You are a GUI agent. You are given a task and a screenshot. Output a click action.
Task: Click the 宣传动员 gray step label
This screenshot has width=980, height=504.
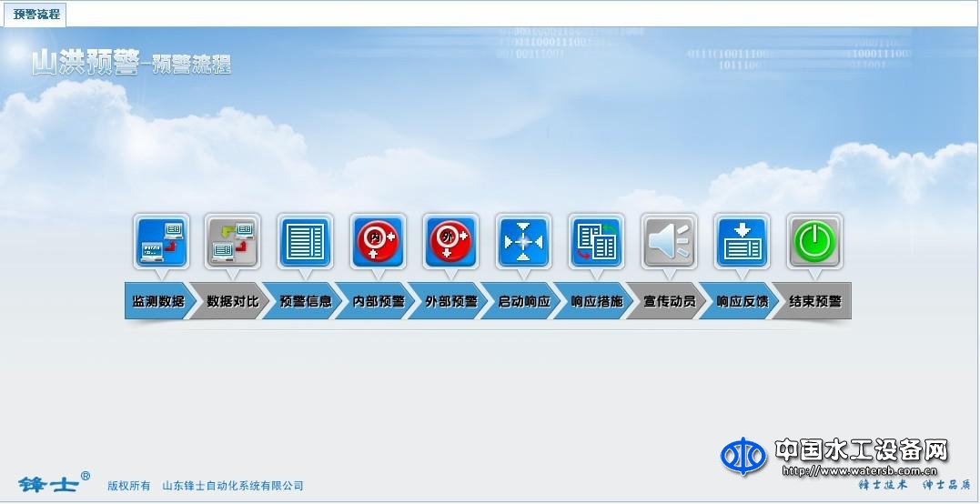click(x=670, y=301)
